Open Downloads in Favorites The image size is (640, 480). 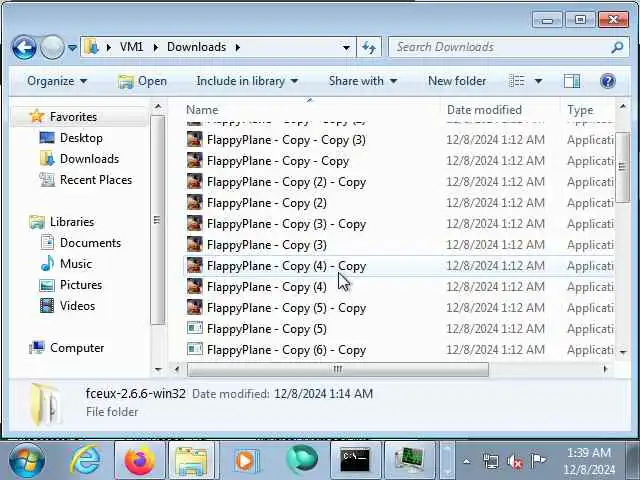click(89, 159)
